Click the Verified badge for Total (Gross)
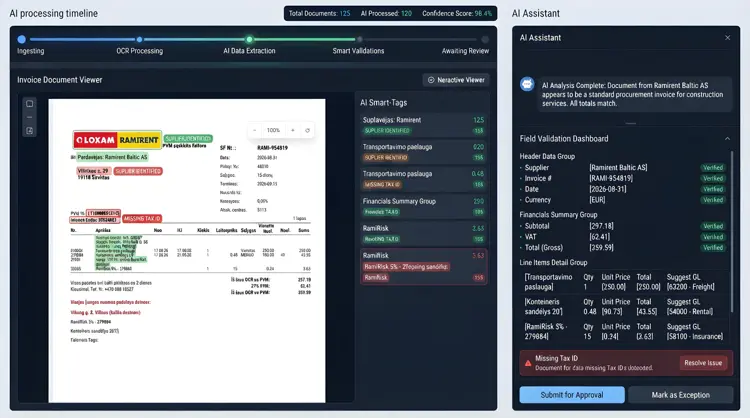 (x=713, y=248)
